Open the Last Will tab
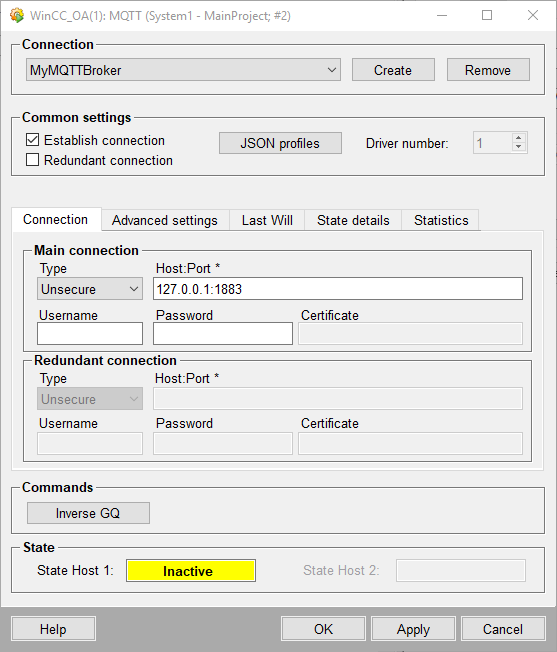Screen dimensions: 557x652 [267, 220]
